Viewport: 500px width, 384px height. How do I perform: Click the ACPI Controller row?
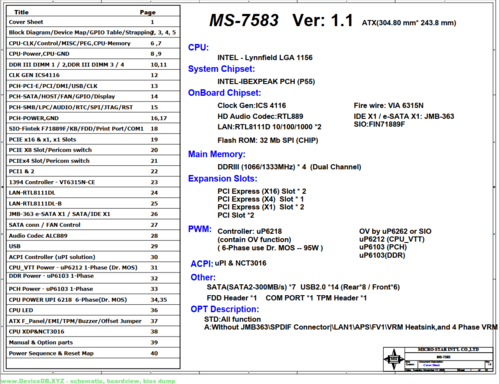(x=93, y=257)
